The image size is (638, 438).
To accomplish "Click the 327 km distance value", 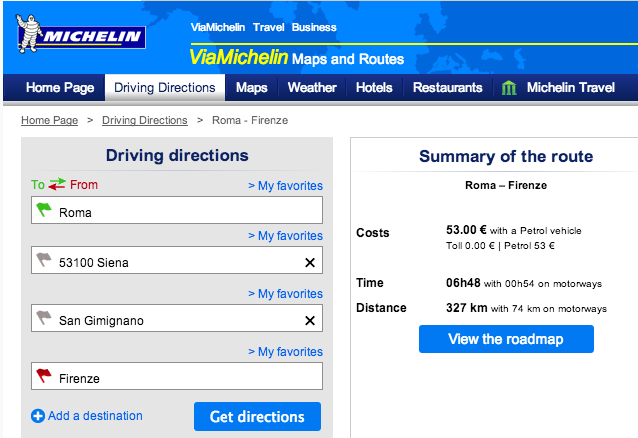I will point(467,308).
